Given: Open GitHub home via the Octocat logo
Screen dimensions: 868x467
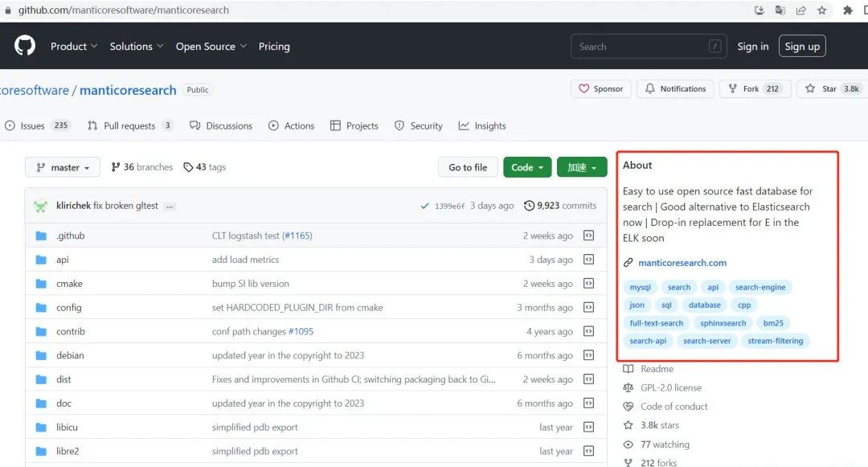Looking at the screenshot, I should coord(25,46).
